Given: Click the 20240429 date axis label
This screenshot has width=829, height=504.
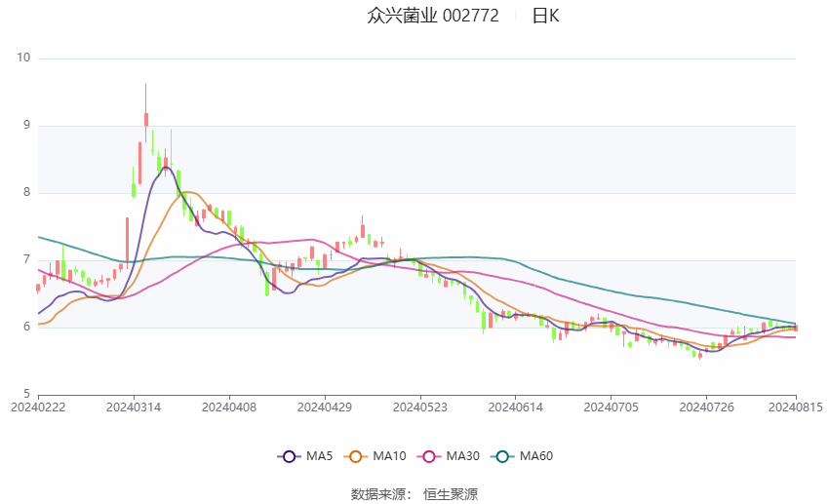Looking at the screenshot, I should click(x=325, y=407).
